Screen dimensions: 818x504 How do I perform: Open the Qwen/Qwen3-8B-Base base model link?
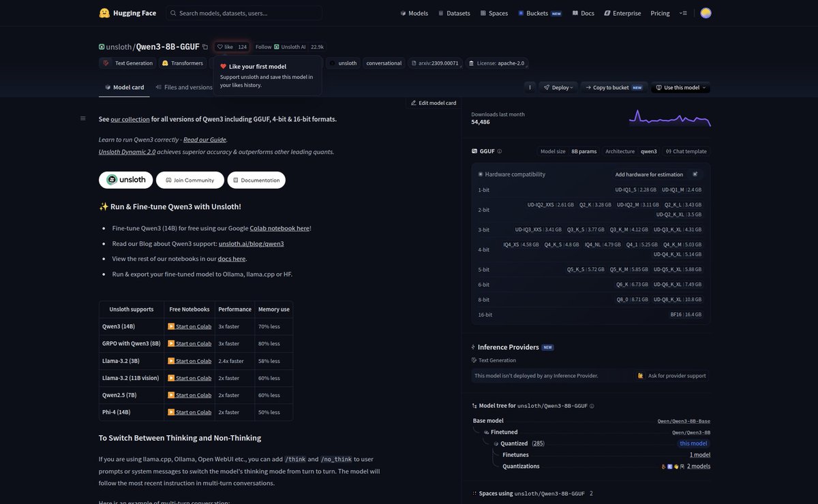tap(684, 421)
